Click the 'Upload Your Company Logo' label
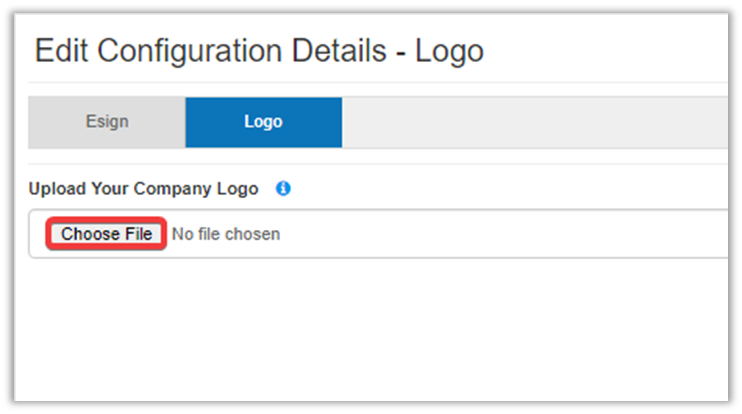Screen dimensions: 742x414 [x=143, y=188]
